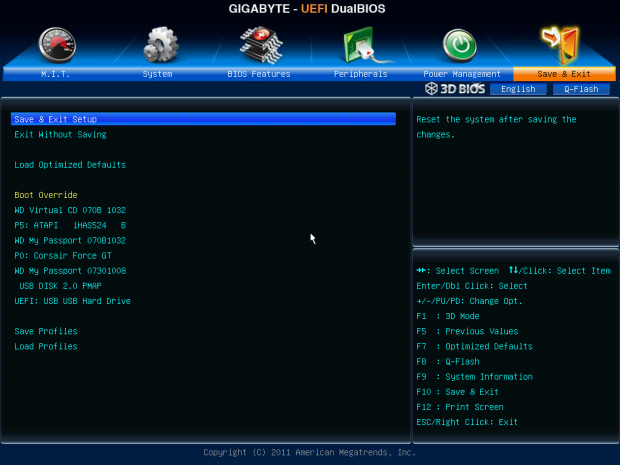620x465 pixels.
Task: Switch to the System tab
Action: tap(157, 74)
